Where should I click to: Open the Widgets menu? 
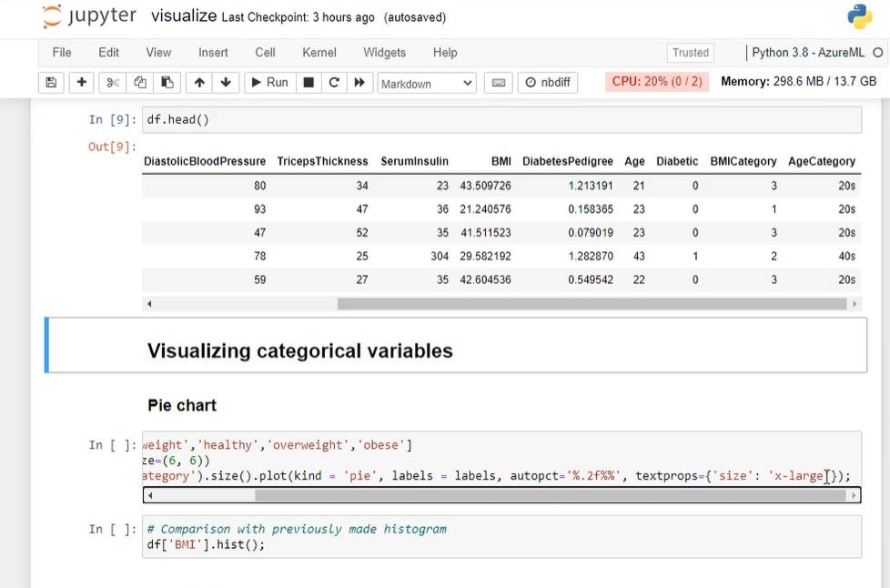pyautogui.click(x=384, y=53)
